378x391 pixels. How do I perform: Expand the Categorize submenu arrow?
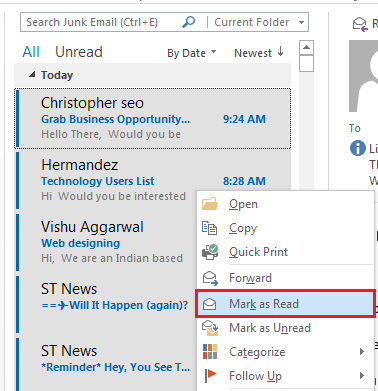click(x=362, y=351)
